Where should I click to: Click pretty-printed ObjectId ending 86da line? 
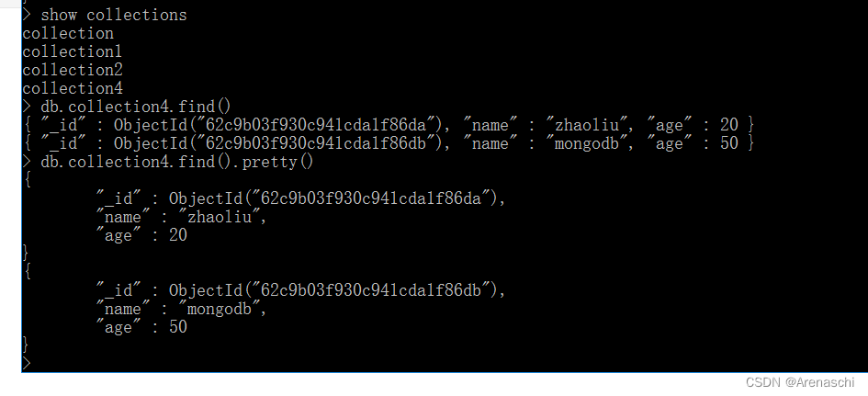click(300, 198)
